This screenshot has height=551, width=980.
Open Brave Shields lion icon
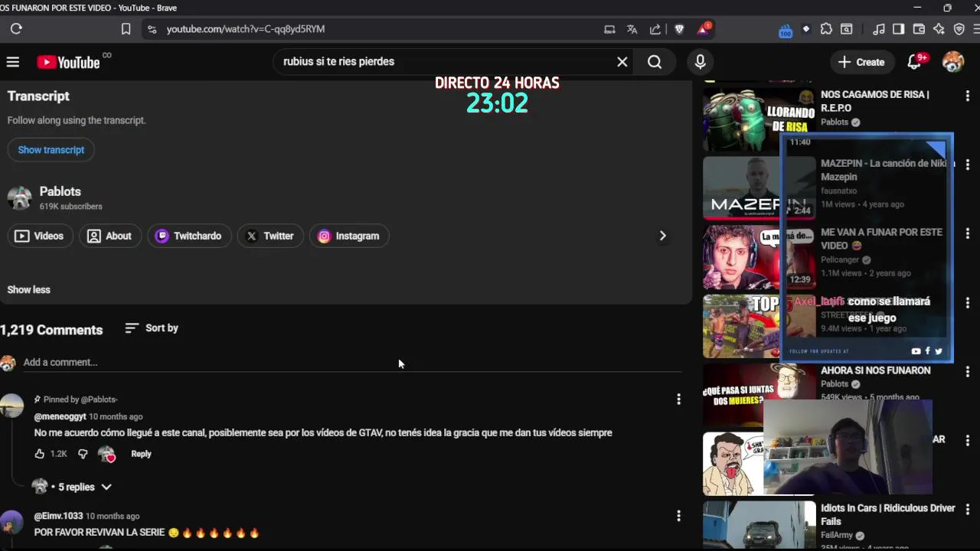click(x=679, y=29)
